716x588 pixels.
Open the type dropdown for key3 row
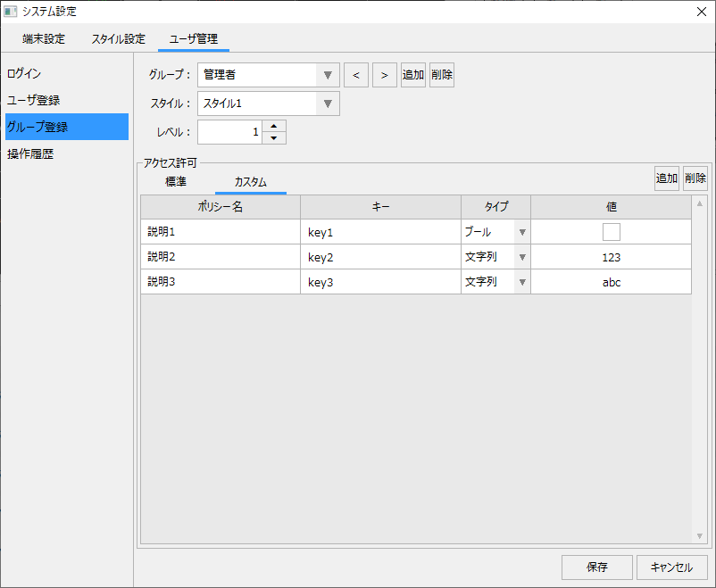pos(522,282)
